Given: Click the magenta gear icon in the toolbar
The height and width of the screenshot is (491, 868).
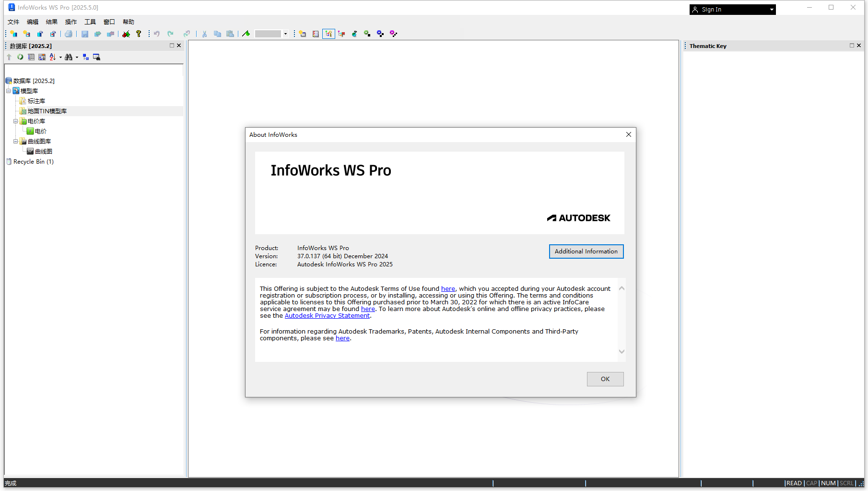Looking at the screenshot, I should (393, 34).
